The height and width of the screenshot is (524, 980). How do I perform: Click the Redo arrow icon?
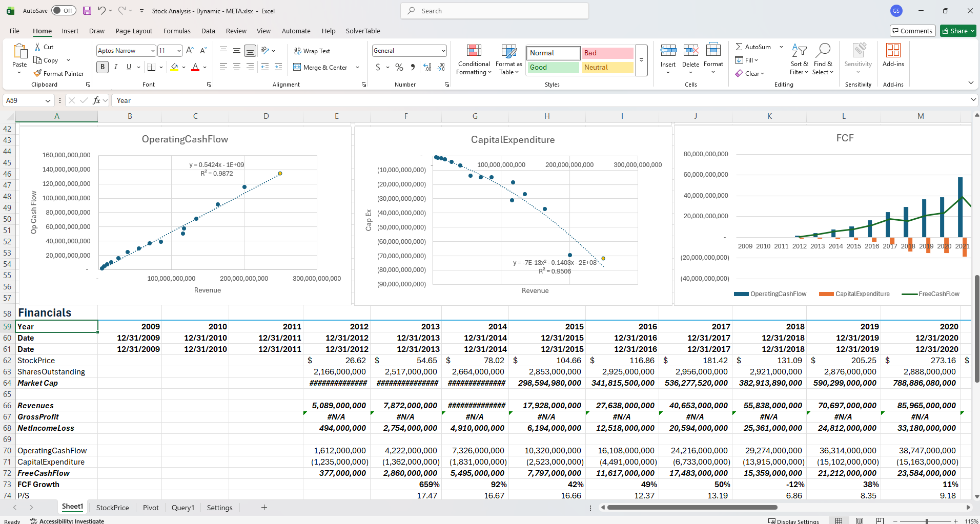[x=122, y=11]
